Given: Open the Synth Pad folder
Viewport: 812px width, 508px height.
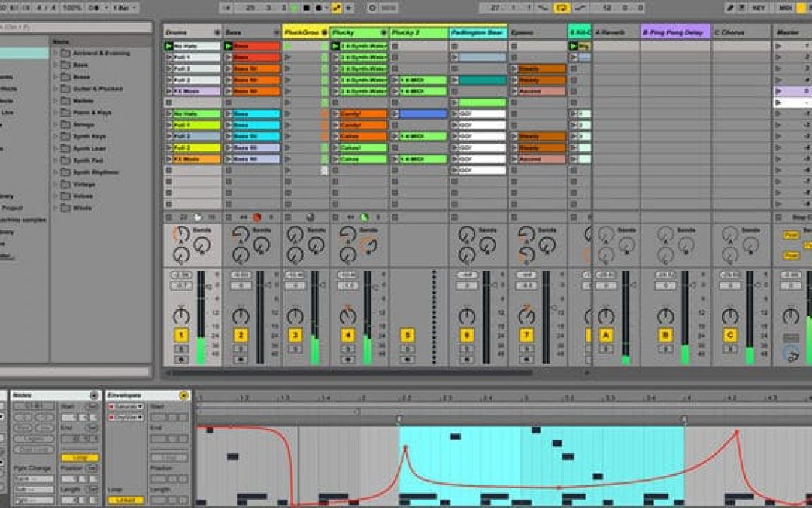Looking at the screenshot, I should click(65, 160).
